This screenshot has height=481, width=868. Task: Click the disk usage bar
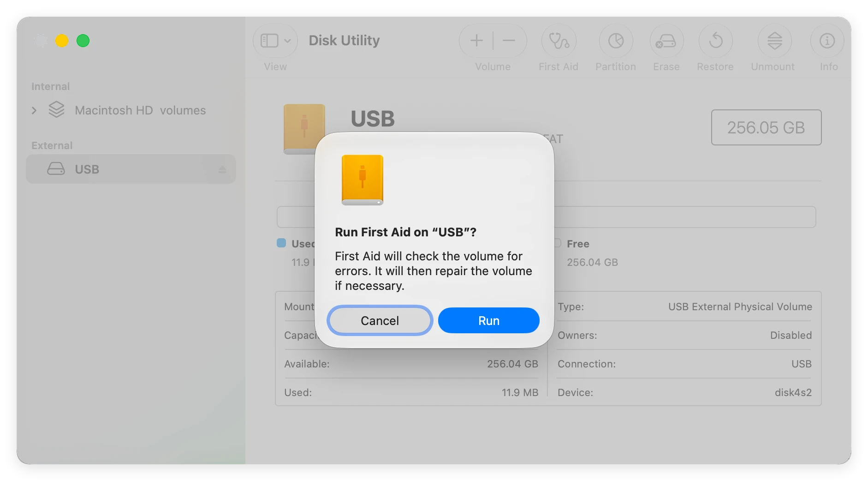coord(546,217)
